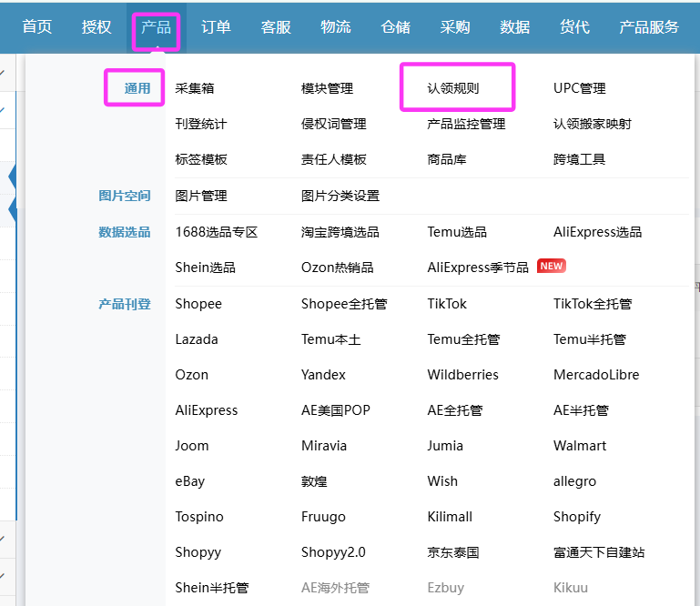Select eBay from the platform list
700x606 pixels.
(x=190, y=481)
